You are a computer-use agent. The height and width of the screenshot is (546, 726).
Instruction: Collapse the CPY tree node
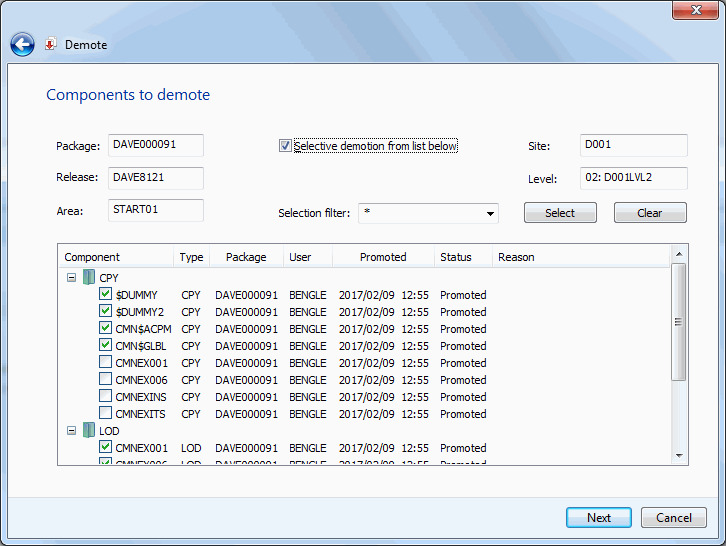click(71, 278)
